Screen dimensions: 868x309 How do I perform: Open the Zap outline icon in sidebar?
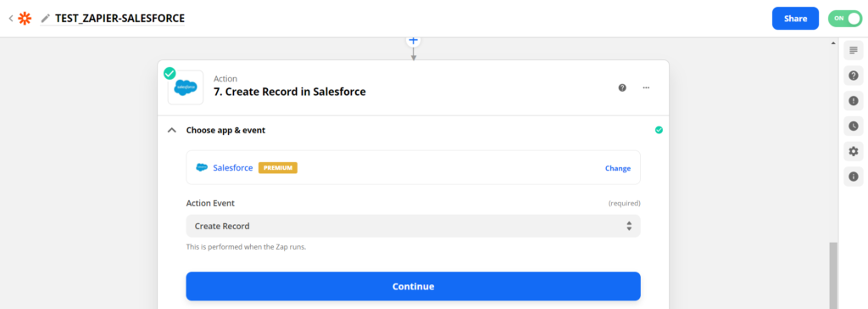pyautogui.click(x=853, y=50)
